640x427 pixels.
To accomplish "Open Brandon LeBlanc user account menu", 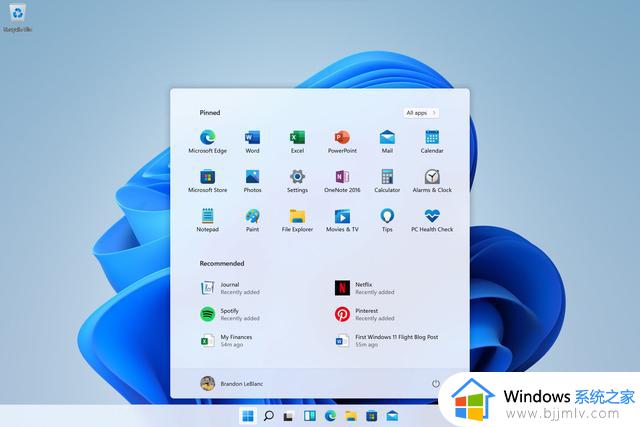I will coord(231,383).
